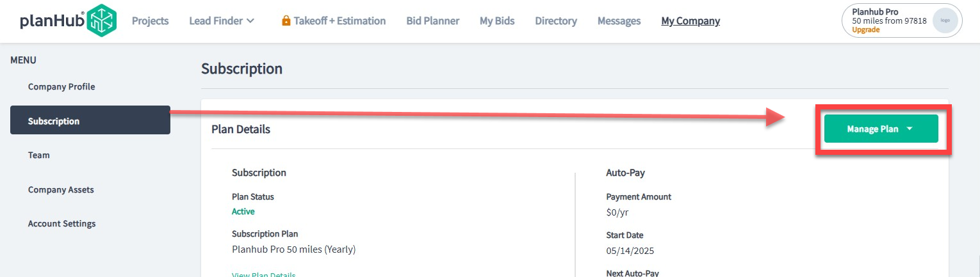Open Messages

pos(619,21)
